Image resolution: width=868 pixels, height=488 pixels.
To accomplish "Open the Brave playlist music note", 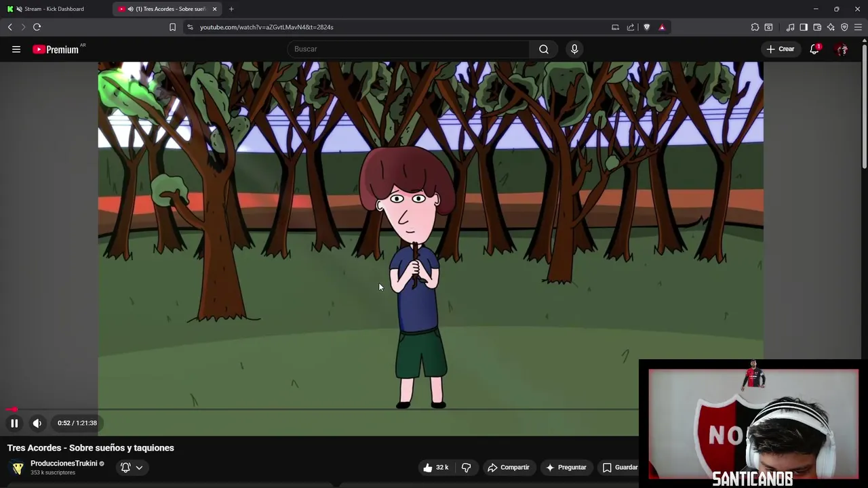I will (x=790, y=27).
